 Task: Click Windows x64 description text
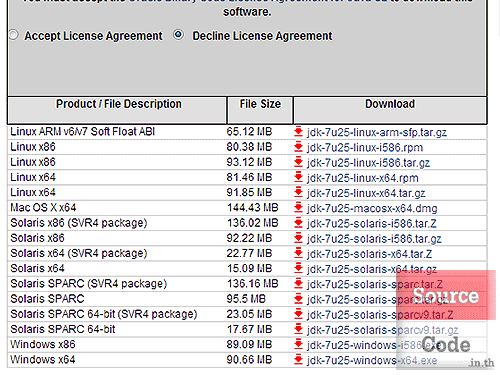point(43,360)
